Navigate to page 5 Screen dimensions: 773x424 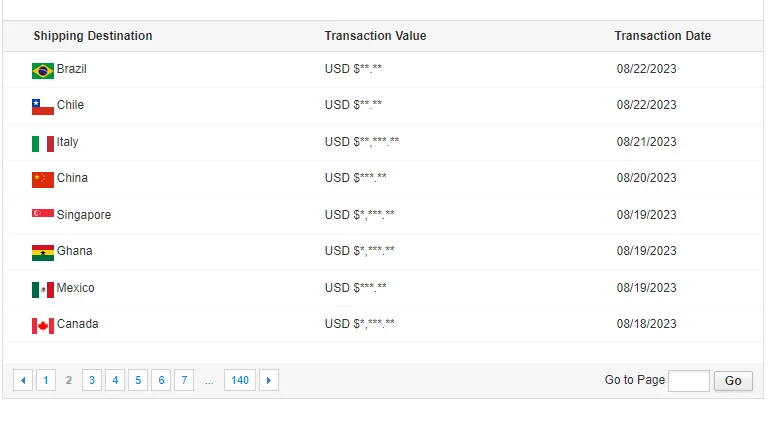pos(138,380)
